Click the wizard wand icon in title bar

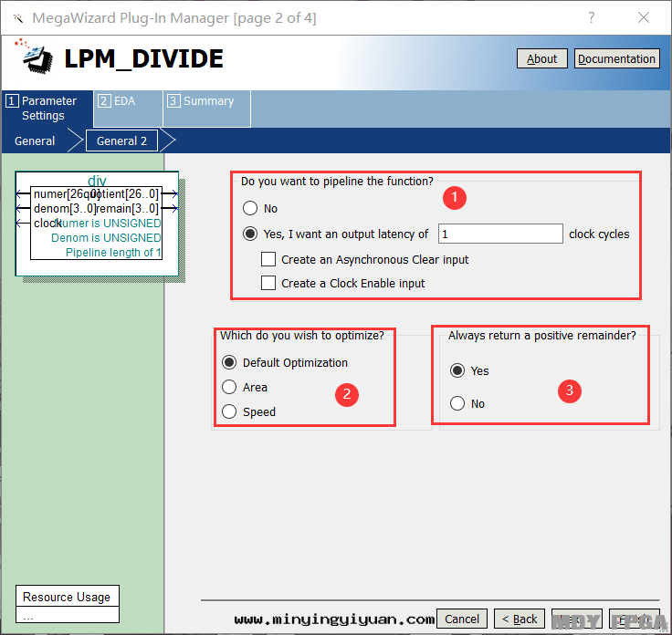pos(17,17)
